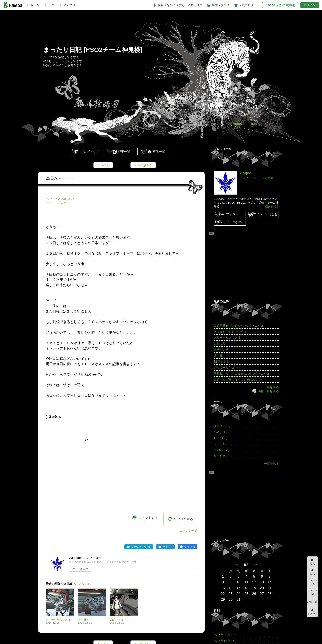322x644 pixels.
Task: Select theme TERA ( 3 )
Action: pyautogui.click(x=220, y=438)
